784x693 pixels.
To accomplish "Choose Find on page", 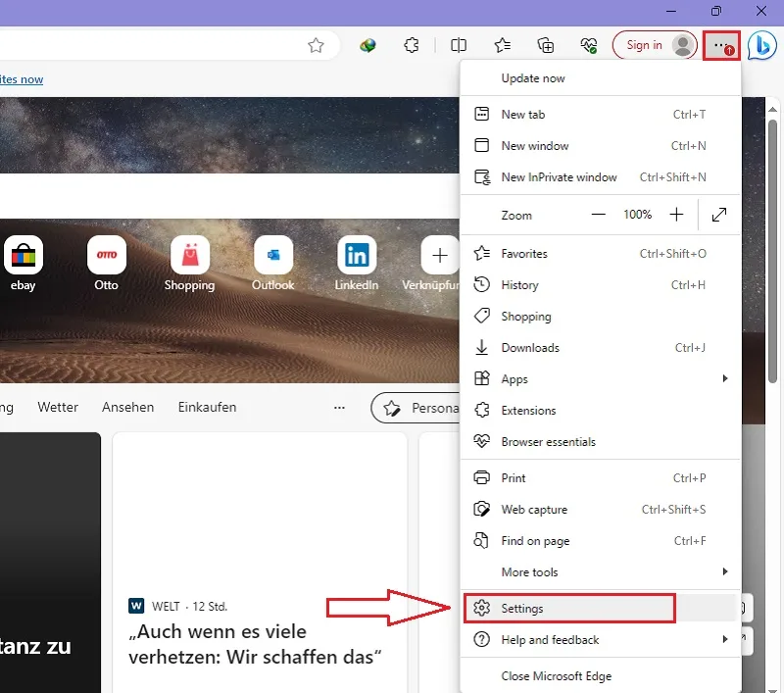I will pos(600,541).
